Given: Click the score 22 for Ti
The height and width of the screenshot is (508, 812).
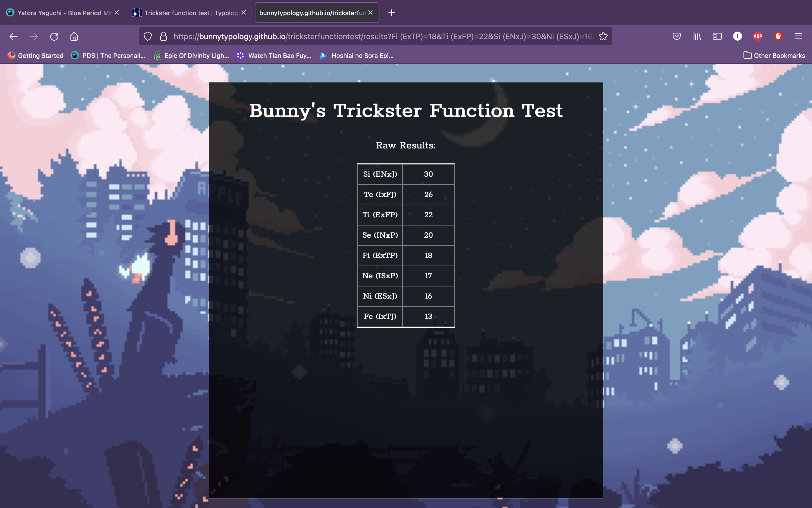Looking at the screenshot, I should coord(429,215).
